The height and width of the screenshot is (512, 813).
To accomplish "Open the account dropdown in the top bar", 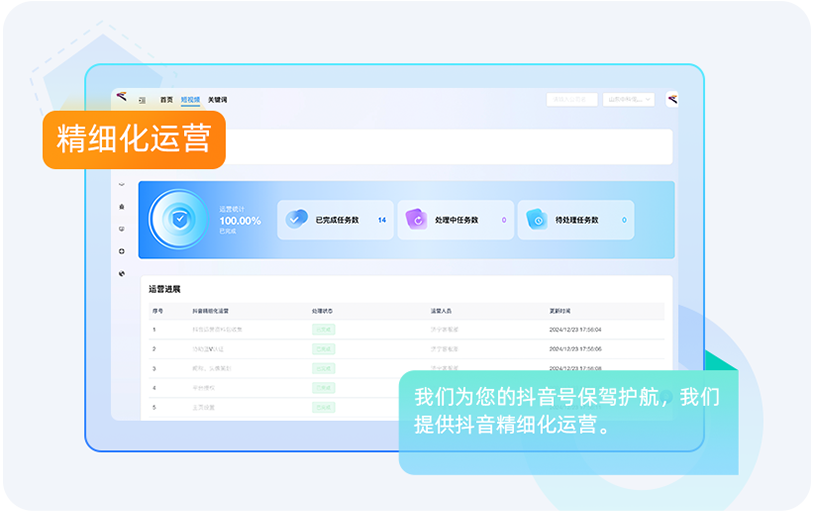I will pyautogui.click(x=629, y=99).
